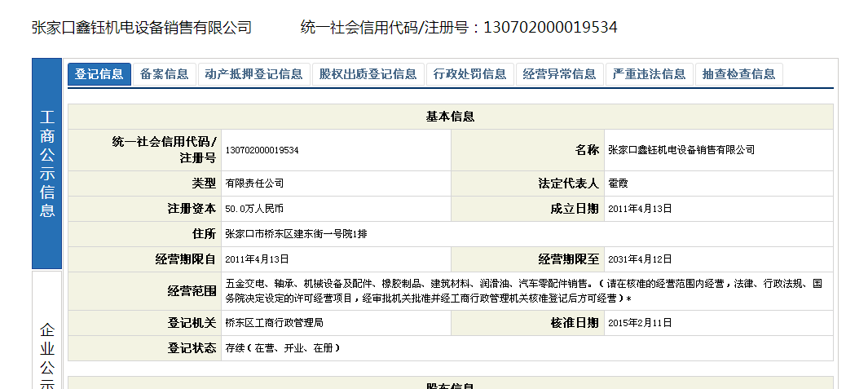Open the 股权出质登记信息 tab
The height and width of the screenshot is (389, 868).
click(x=368, y=74)
